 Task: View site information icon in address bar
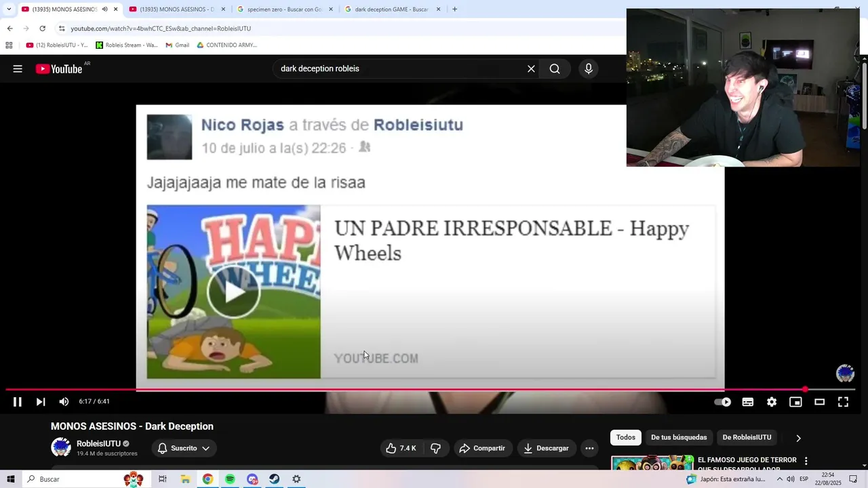coord(62,28)
